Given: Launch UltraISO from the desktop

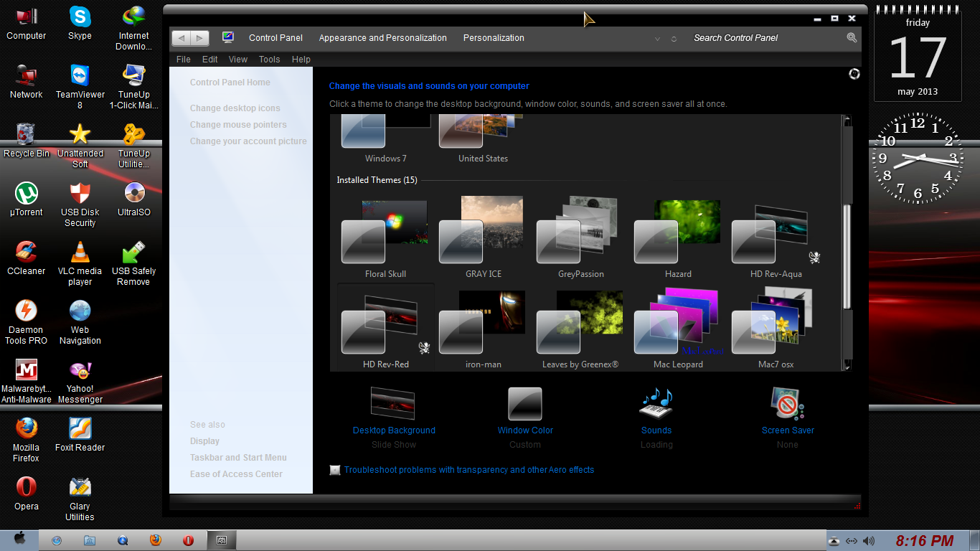Looking at the screenshot, I should (133, 199).
